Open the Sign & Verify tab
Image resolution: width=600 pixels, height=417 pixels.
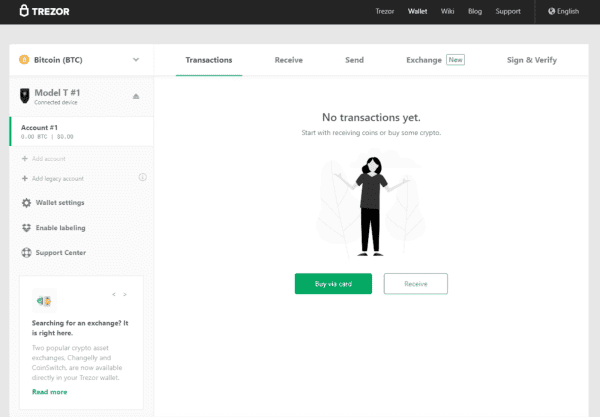pos(532,60)
